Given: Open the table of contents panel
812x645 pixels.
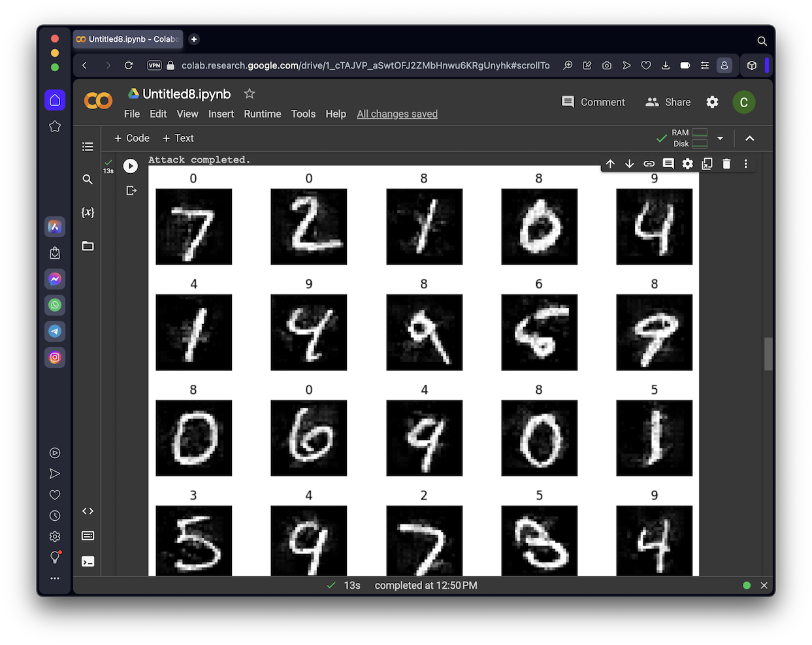Looking at the screenshot, I should tap(88, 146).
